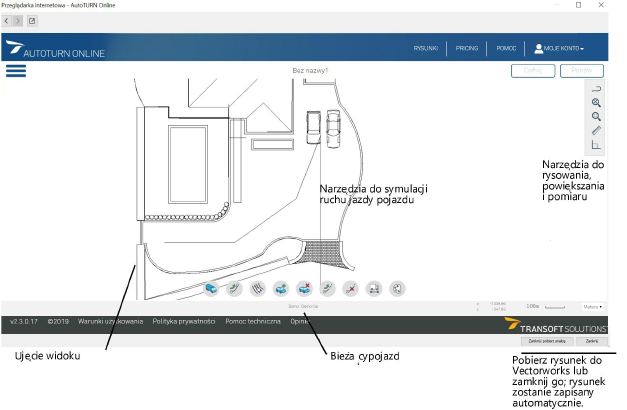Open the Pomoc techniczna link
The width and height of the screenshot is (627, 410).
click(253, 321)
